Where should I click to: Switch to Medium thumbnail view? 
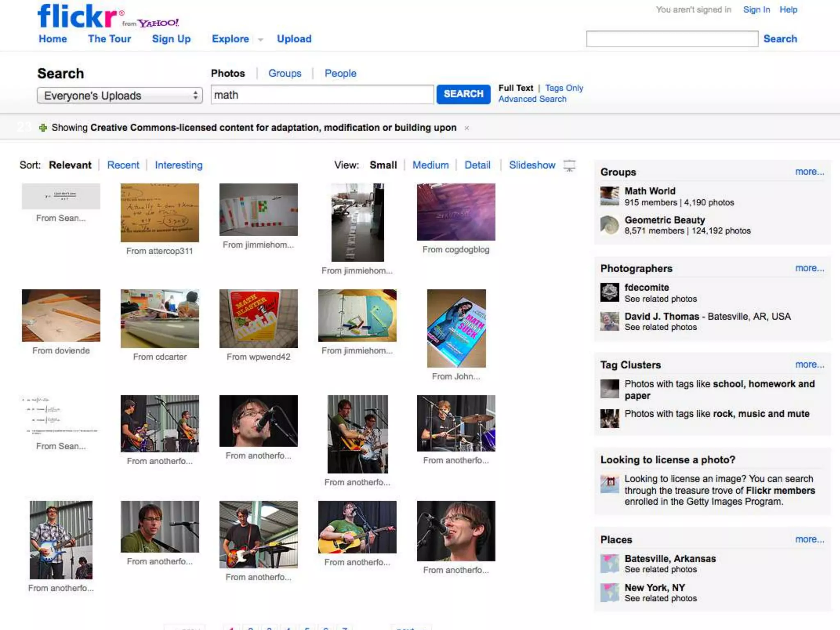pos(430,165)
